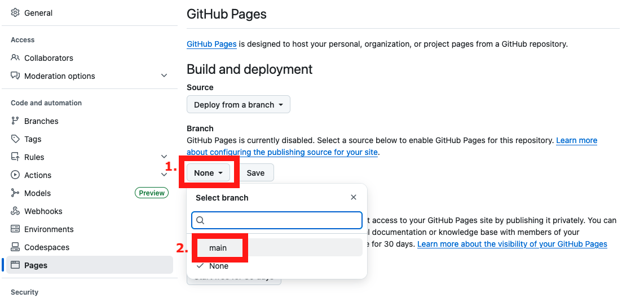Image resolution: width=644 pixels, height=298 pixels.
Task: Select the main branch option
Action: coord(218,248)
